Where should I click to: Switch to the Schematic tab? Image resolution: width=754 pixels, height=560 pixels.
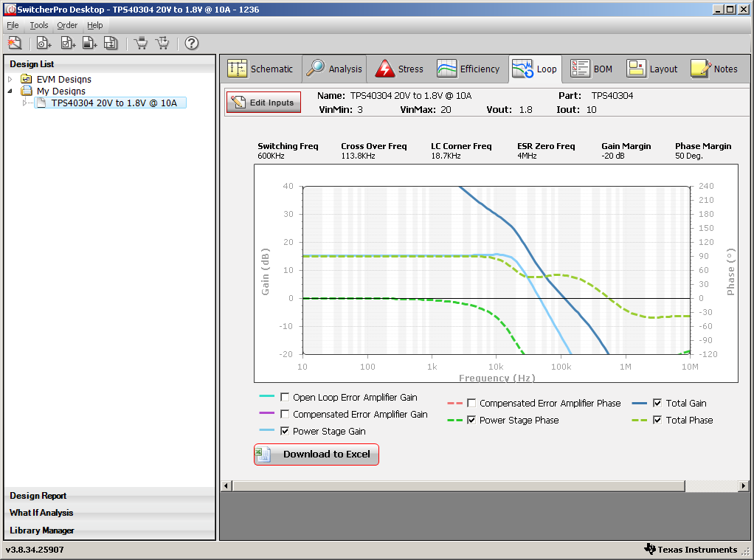[x=261, y=69]
